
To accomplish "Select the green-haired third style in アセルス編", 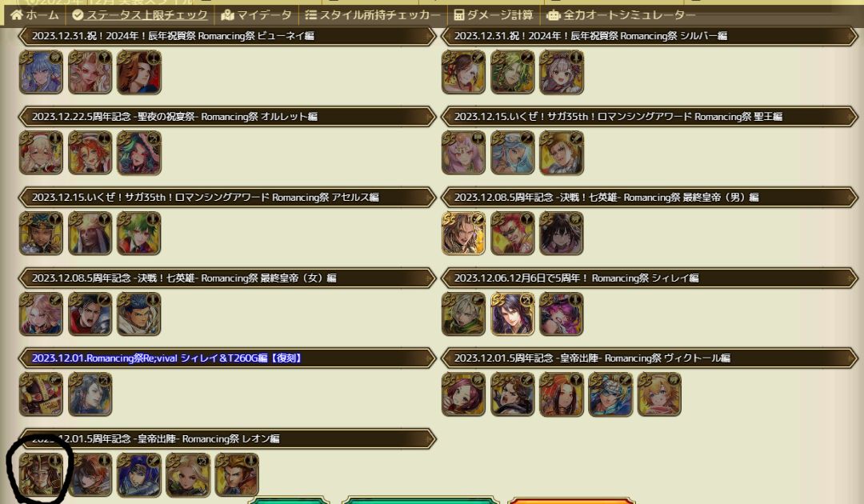I will (139, 233).
